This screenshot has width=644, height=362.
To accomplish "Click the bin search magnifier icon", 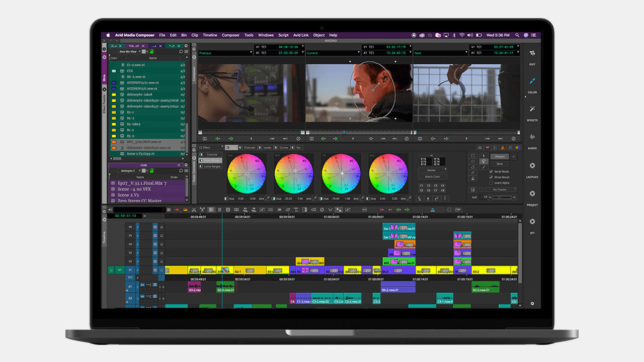I will pyautogui.click(x=181, y=51).
